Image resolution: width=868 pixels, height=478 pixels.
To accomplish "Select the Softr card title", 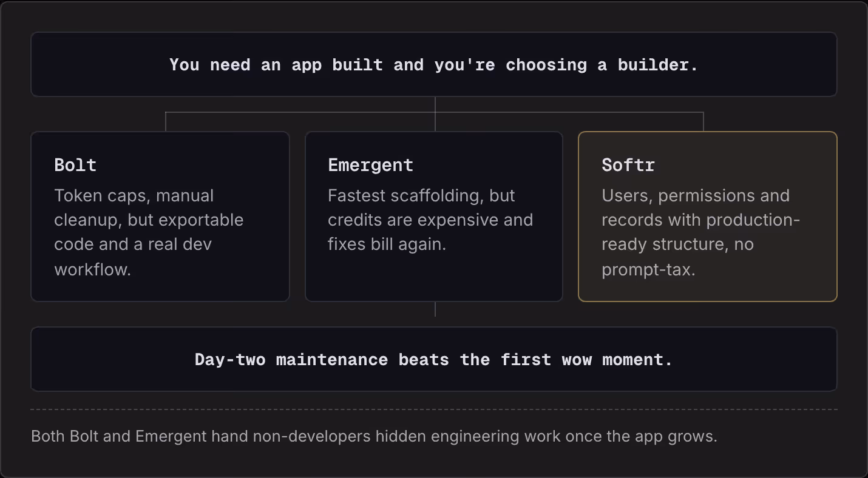I will point(628,165).
